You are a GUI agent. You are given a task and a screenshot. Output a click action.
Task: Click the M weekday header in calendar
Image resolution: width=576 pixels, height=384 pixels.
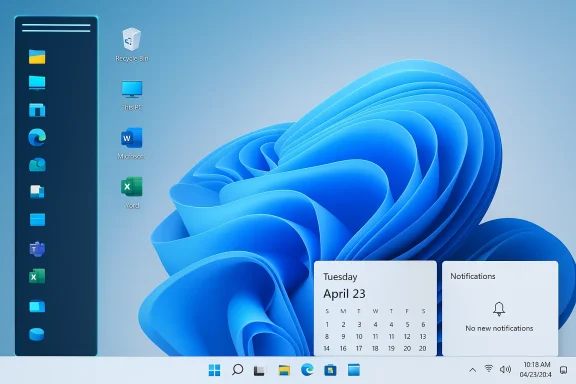point(343,311)
